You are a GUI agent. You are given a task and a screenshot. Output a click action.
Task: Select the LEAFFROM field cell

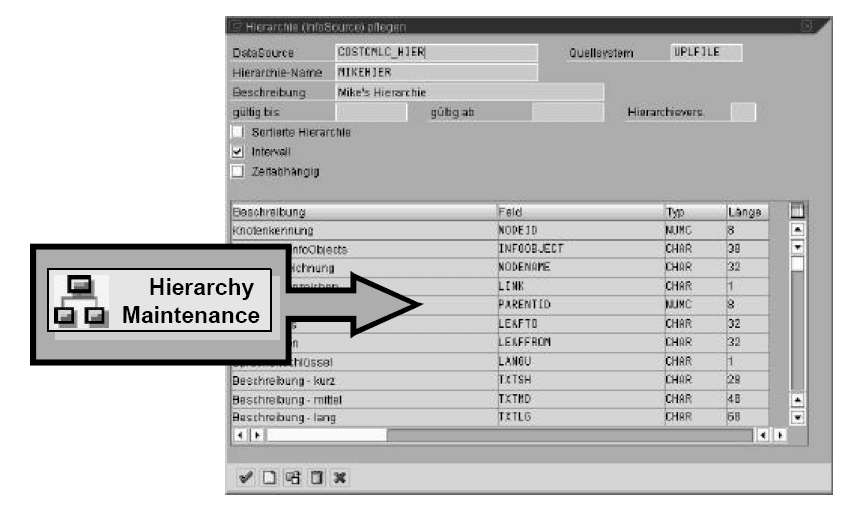pos(580,342)
